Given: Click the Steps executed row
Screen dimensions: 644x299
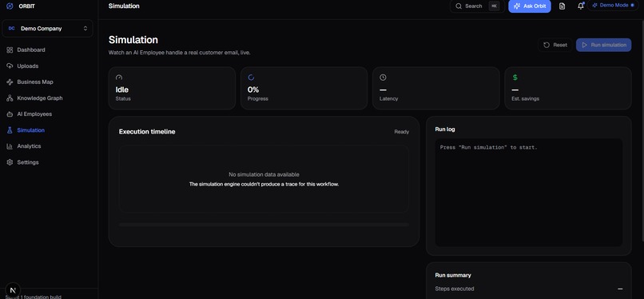Looking at the screenshot, I should (529, 289).
